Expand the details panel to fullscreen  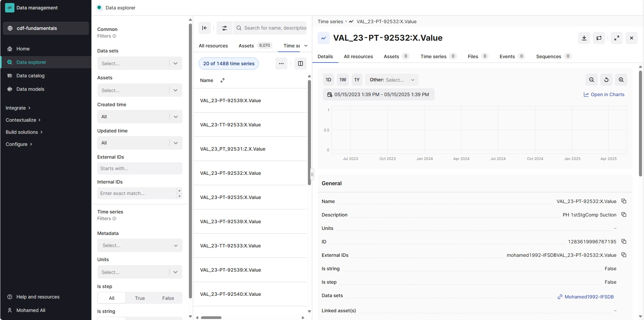click(x=617, y=38)
